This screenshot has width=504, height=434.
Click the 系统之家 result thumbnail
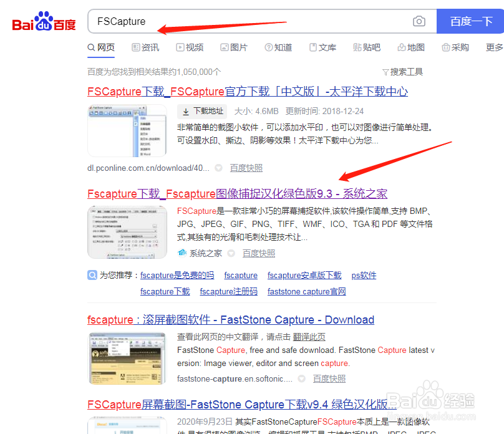127,232
